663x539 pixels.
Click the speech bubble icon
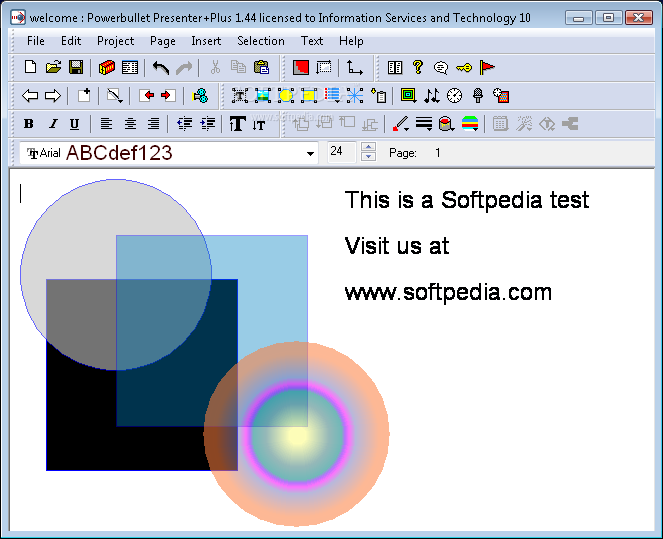[x=441, y=68]
